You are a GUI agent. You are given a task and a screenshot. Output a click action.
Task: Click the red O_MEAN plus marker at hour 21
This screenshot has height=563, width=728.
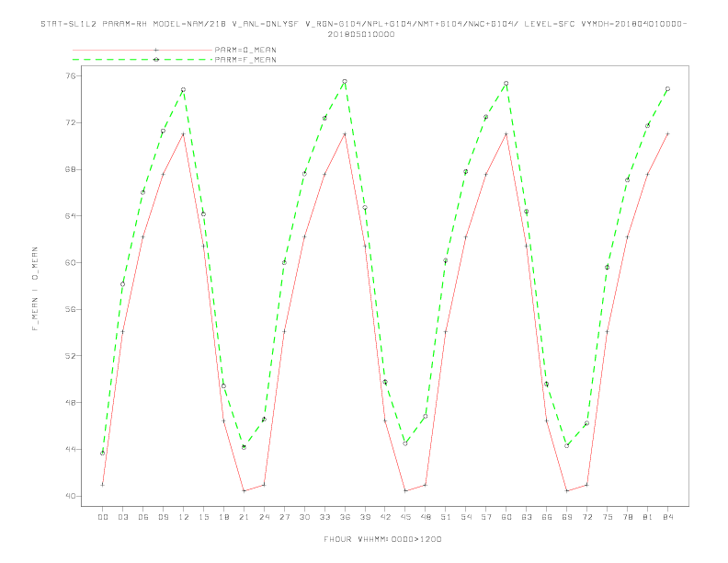[x=244, y=490]
